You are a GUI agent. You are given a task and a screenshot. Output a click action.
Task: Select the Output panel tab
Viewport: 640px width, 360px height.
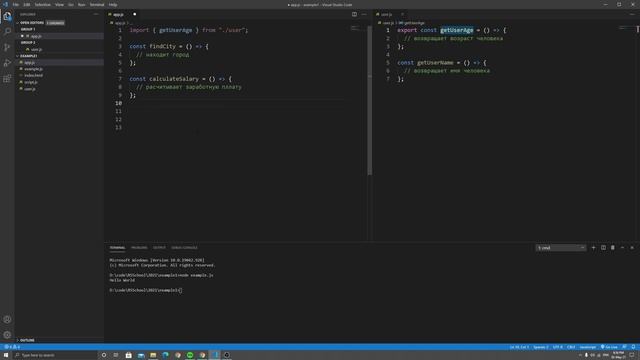[x=159, y=248]
